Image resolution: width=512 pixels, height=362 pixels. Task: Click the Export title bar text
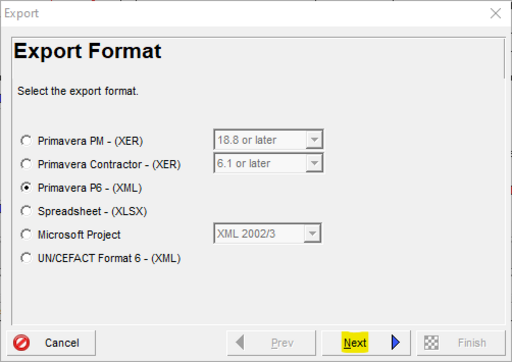(21, 13)
